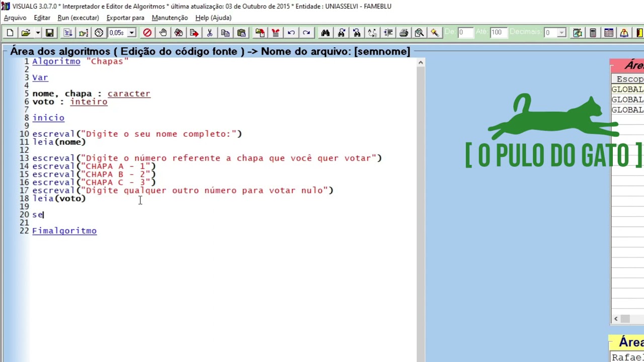This screenshot has height=362, width=644.
Task: Expand the recent files arrow beside Open
Action: click(38, 33)
